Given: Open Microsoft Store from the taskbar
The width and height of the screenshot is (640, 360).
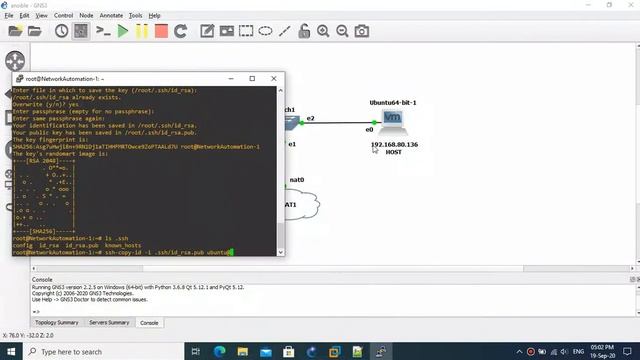Looking at the screenshot, I should coord(289,351).
